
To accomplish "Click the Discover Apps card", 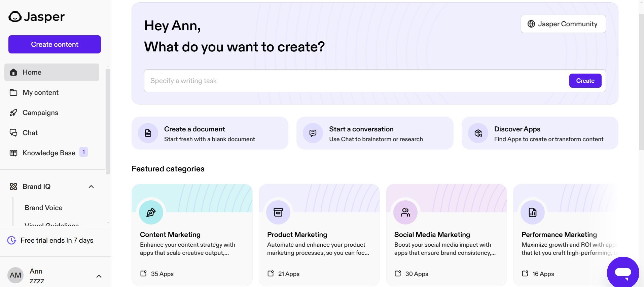I will [540, 133].
